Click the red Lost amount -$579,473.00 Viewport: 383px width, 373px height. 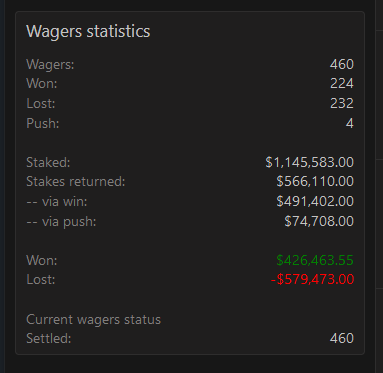click(312, 279)
